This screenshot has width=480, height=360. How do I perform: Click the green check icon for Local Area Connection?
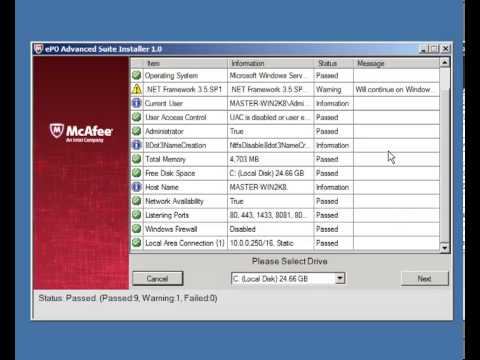pos(136,243)
